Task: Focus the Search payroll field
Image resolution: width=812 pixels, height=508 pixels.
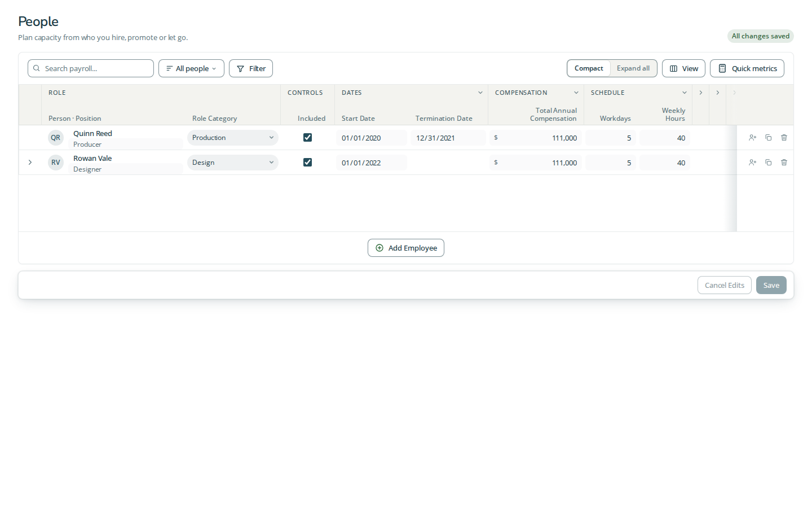Action: point(91,68)
